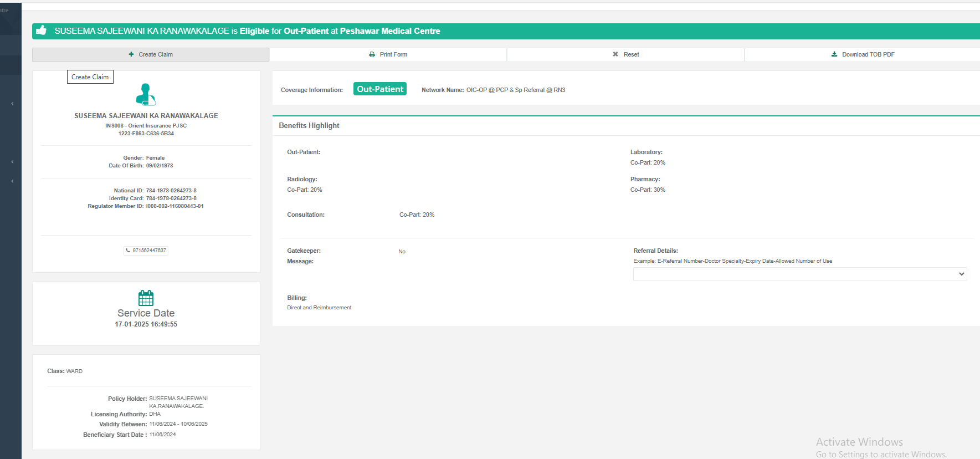Hit the Reset button text
This screenshot has height=459, width=980.
point(631,54)
